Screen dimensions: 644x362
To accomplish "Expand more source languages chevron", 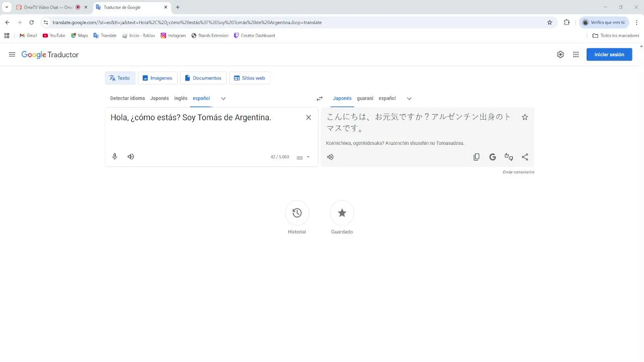I will point(223,99).
